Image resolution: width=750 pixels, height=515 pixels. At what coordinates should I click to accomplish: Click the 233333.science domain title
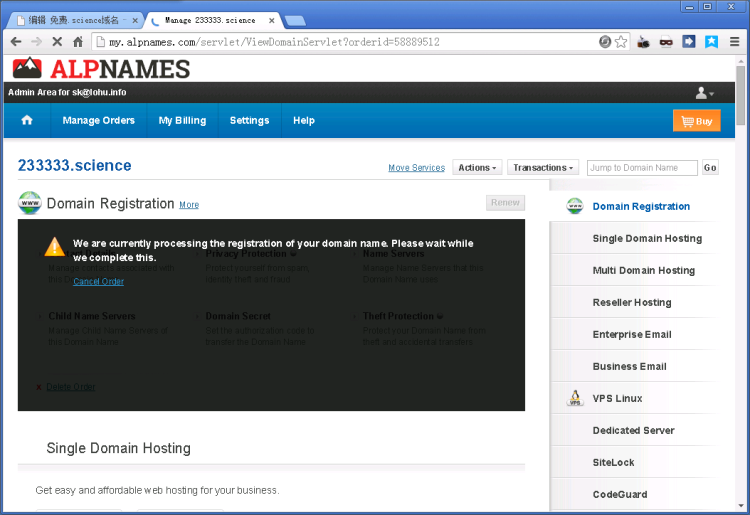point(75,165)
